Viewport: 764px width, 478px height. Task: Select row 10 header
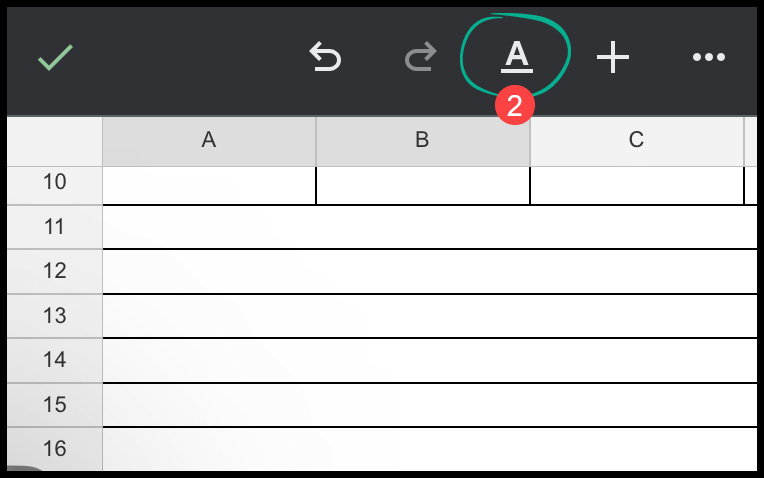55,185
